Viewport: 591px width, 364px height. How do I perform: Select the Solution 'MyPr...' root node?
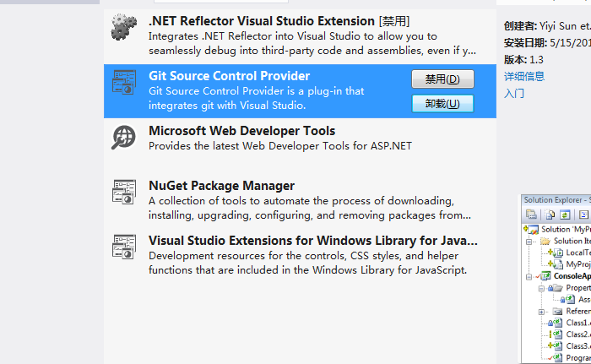[x=566, y=230]
